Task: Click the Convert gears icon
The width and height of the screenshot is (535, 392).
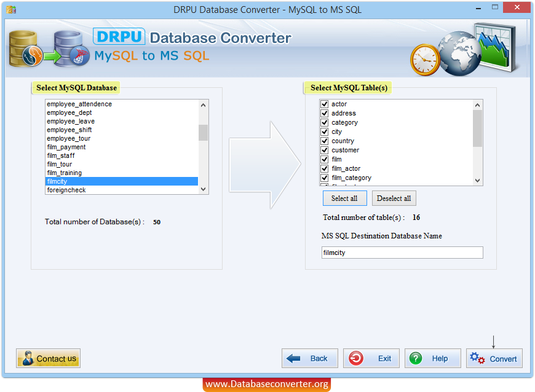Action: (x=477, y=358)
